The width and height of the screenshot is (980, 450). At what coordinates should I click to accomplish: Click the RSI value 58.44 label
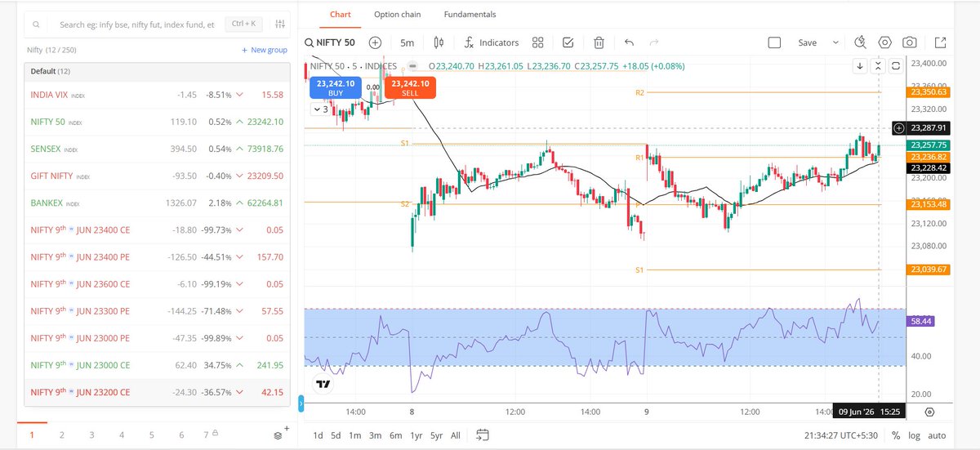[x=920, y=322]
